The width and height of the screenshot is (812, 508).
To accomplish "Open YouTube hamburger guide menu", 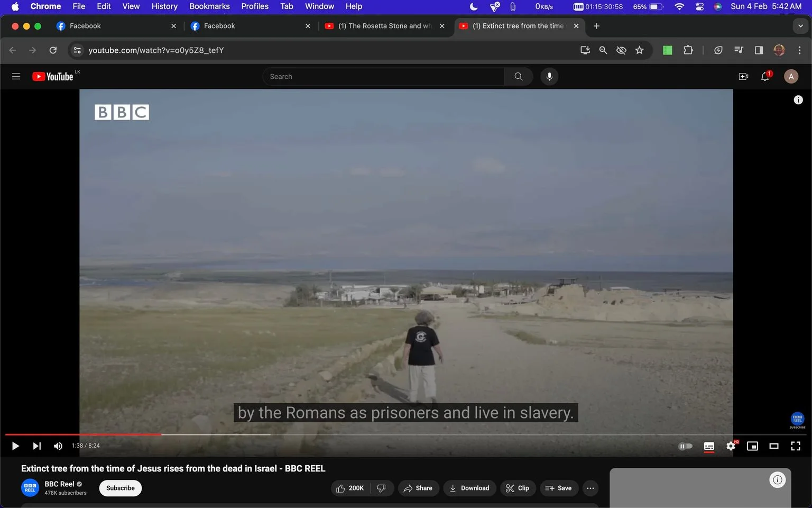I will coord(16,77).
